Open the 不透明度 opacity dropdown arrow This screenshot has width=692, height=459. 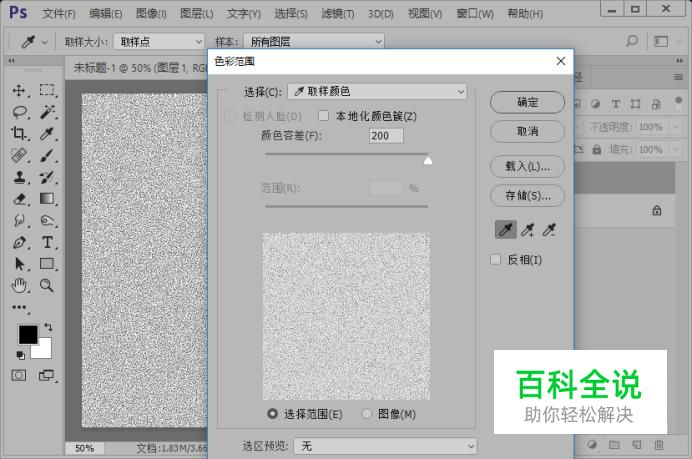[675, 127]
